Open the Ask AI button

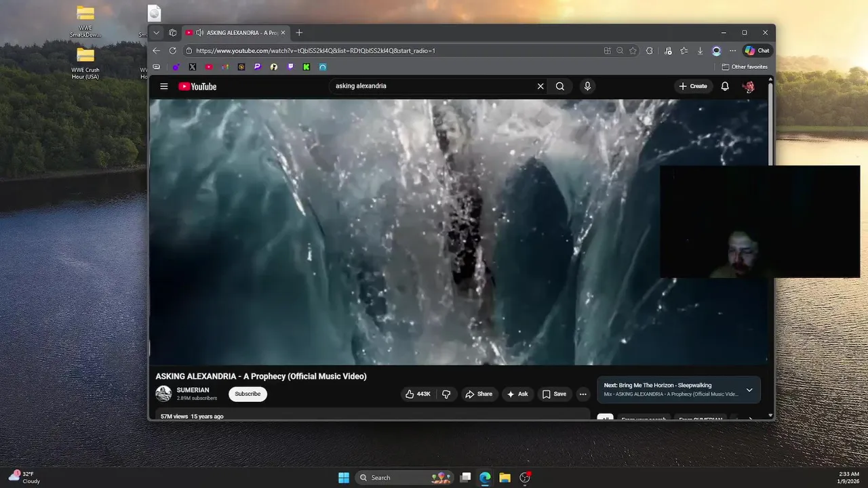517,394
